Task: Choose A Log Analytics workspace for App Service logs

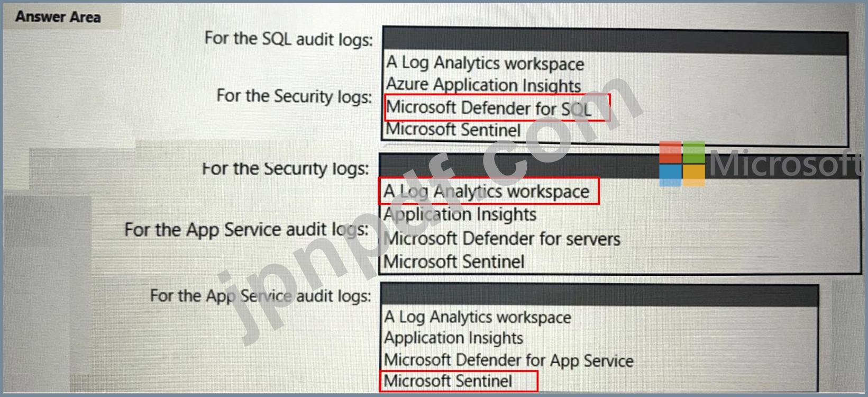Action: click(x=478, y=317)
